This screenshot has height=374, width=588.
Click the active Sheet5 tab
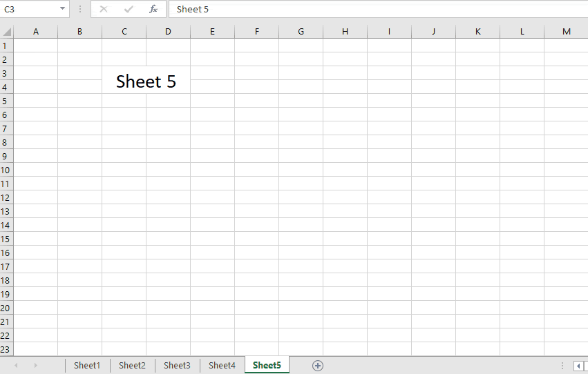pos(267,366)
